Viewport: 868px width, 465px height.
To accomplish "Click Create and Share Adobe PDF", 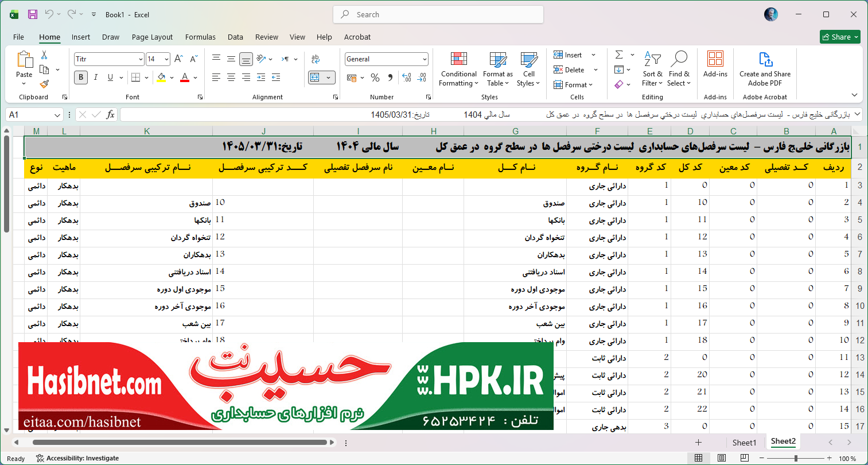I will (765, 69).
